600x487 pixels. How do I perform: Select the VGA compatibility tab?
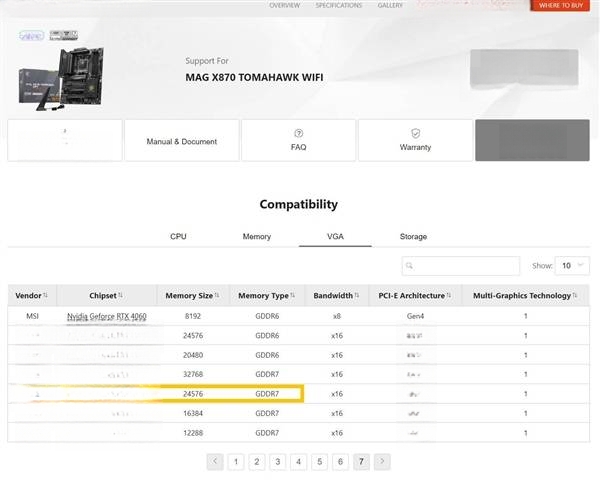tap(335, 236)
